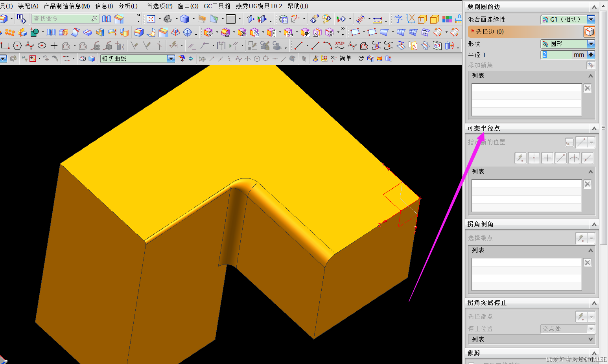Click the Measure Distance ruler icon

pos(377,19)
